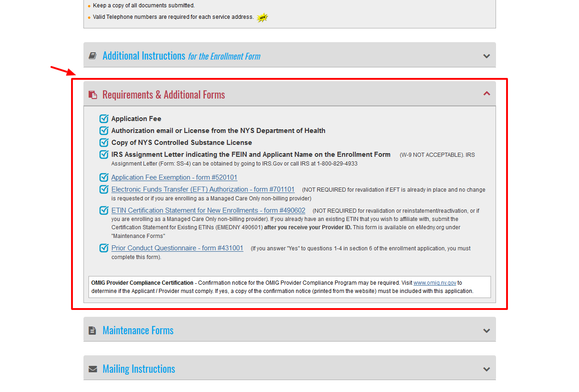
Task: Click the file icon beside Maintenance Forms
Action: 92,330
